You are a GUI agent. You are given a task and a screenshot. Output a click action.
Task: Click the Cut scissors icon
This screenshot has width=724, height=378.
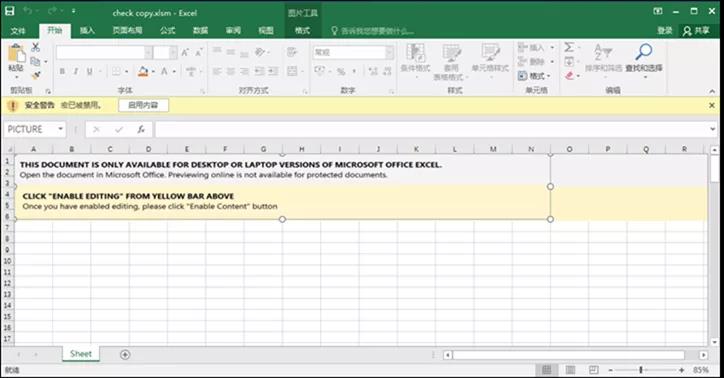coord(36,47)
